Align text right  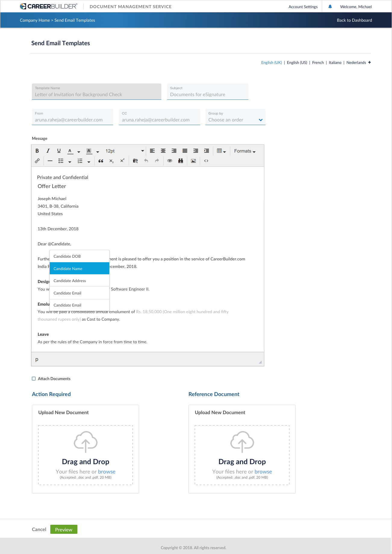pyautogui.click(x=174, y=151)
